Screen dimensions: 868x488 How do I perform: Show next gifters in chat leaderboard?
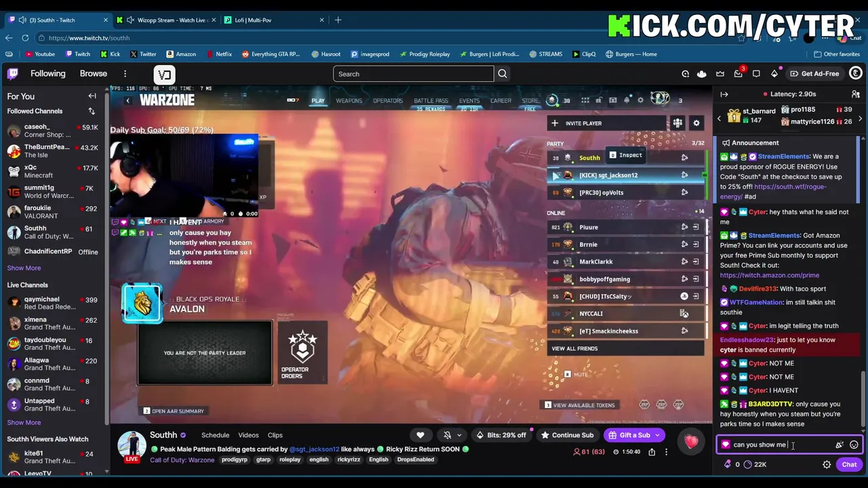click(x=860, y=119)
